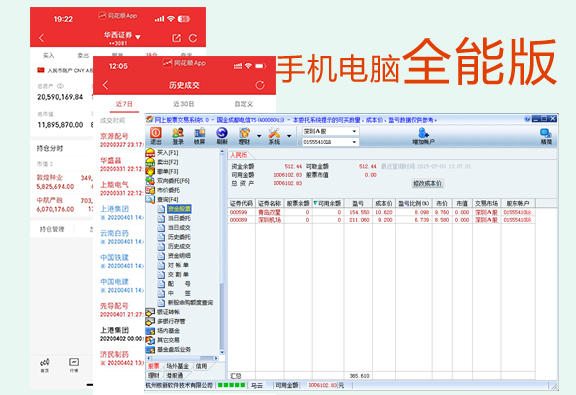576x395 pixels.
Task: Open the arrow menu beside 理财
Action: coord(259,136)
